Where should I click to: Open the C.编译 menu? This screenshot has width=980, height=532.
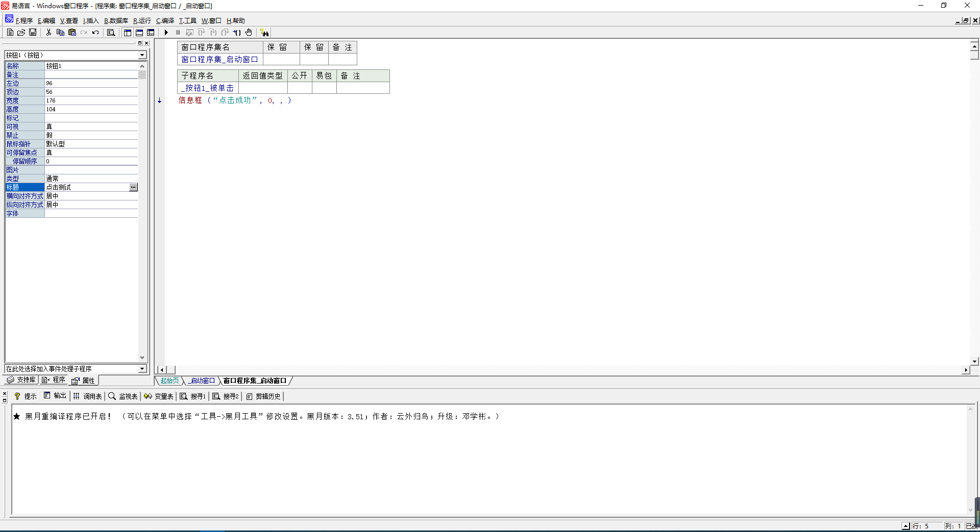pyautogui.click(x=165, y=21)
